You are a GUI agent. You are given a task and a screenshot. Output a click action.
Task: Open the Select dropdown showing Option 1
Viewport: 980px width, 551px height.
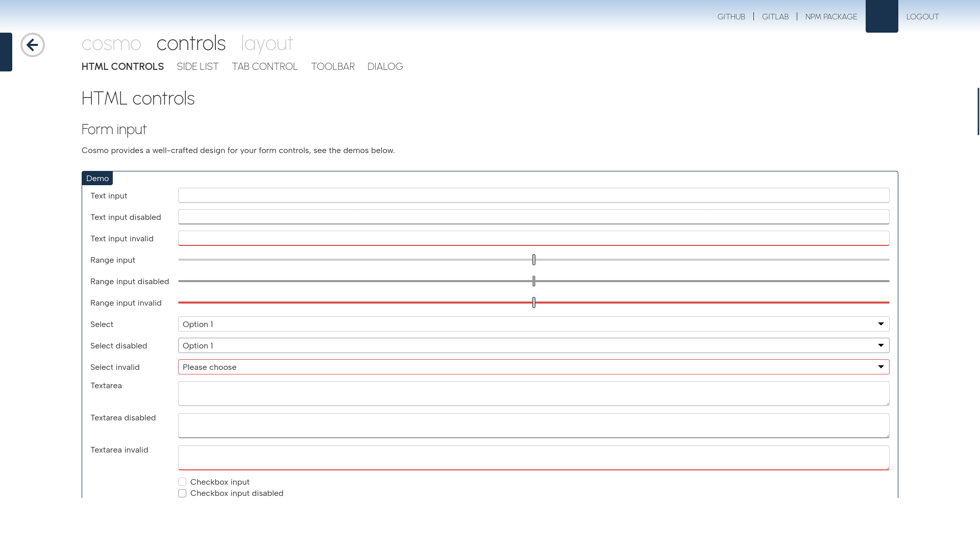[533, 324]
